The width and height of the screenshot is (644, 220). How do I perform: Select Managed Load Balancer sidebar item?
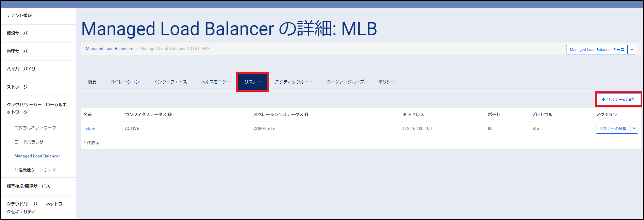[37, 156]
